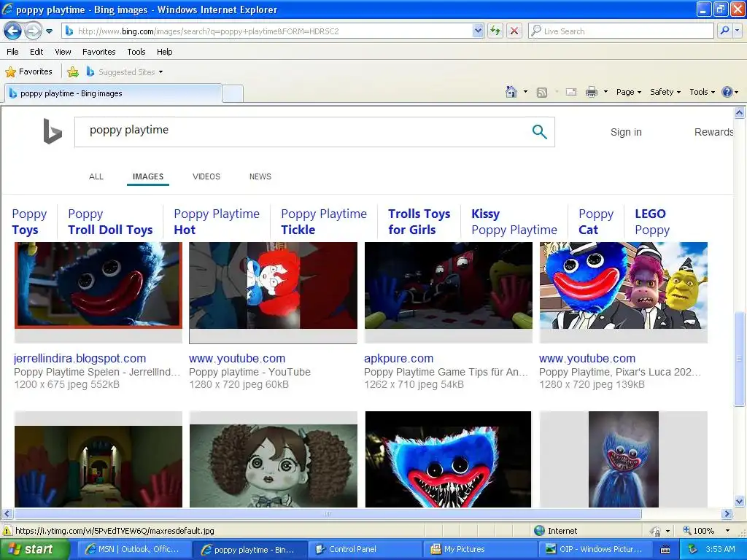This screenshot has height=560, width=747.
Task: Open a new blank tab
Action: (233, 93)
